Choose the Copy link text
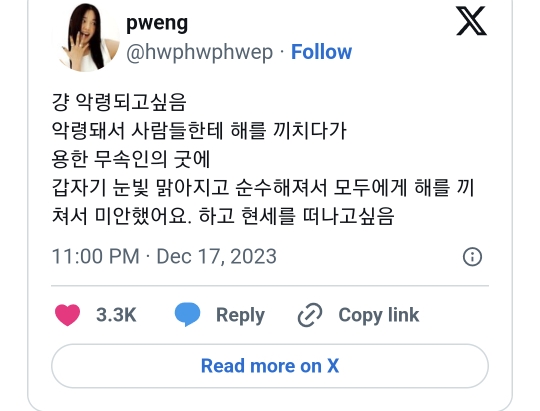540x411 pixels. (x=379, y=315)
